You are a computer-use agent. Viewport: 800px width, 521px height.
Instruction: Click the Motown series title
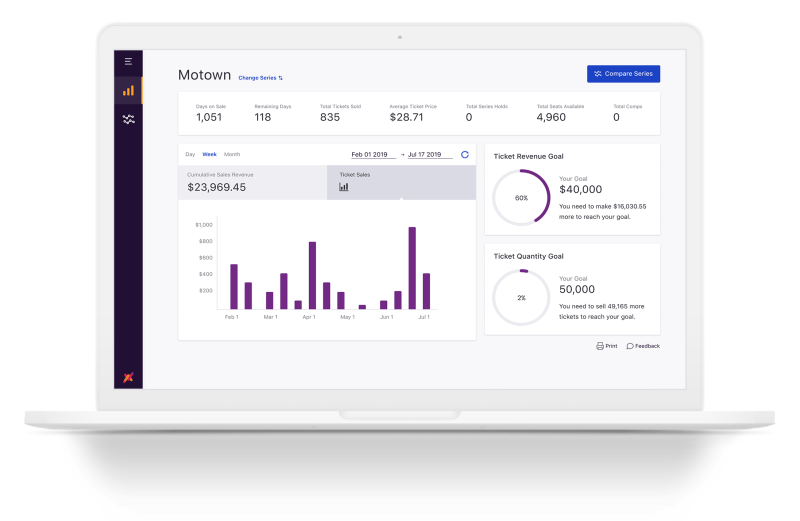(x=205, y=75)
